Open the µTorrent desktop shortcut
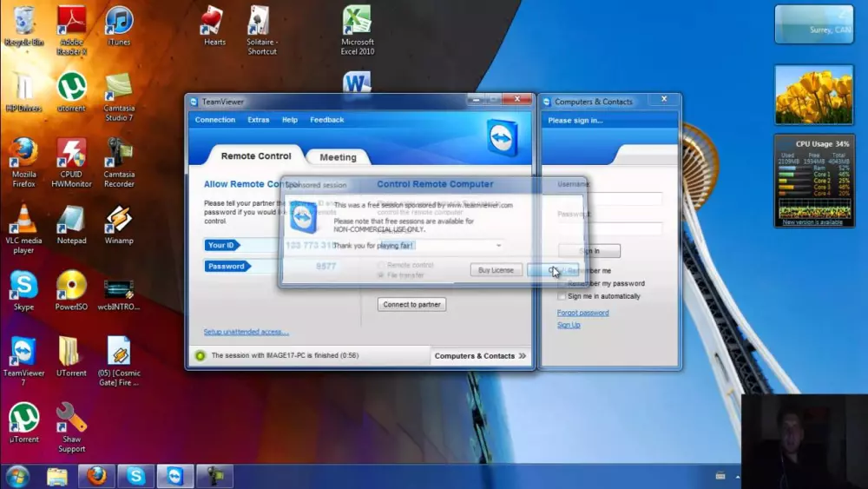The image size is (868, 489). 23,422
